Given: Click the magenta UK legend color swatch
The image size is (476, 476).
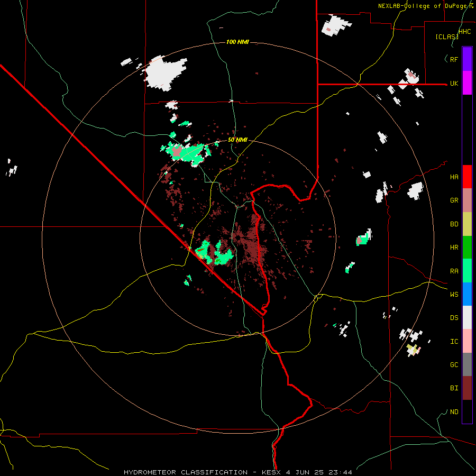Looking at the screenshot, I should (x=467, y=83).
